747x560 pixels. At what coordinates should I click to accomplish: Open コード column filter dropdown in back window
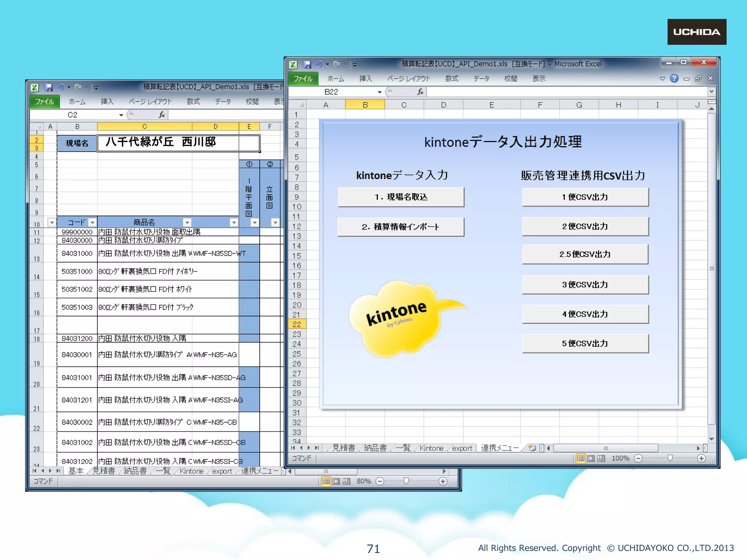tap(92, 222)
